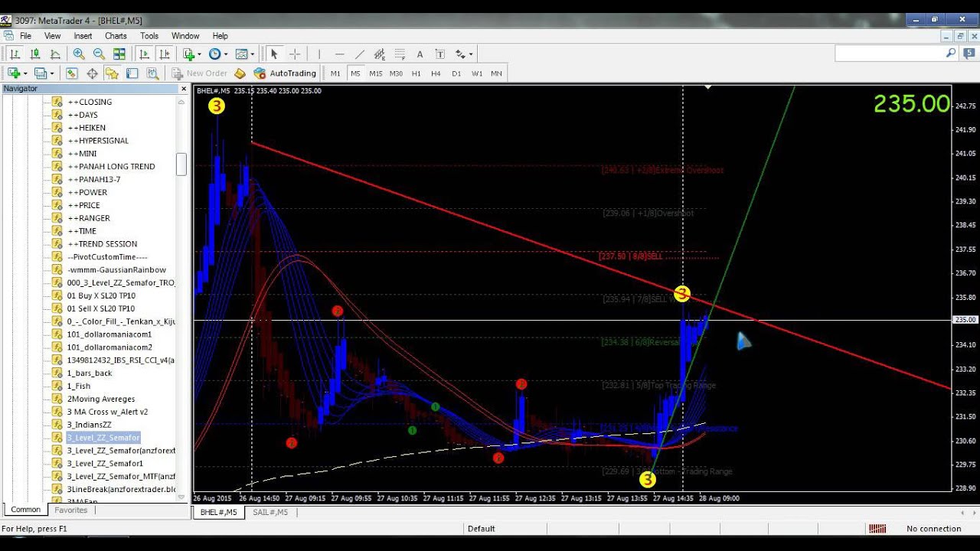980x551 pixels.
Task: Select the arrows objects tool
Action: click(459, 54)
